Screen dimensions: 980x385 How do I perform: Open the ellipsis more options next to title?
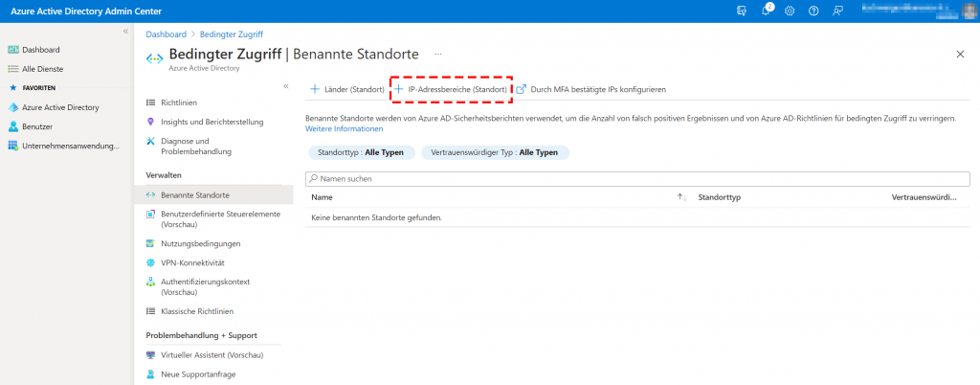click(x=438, y=55)
